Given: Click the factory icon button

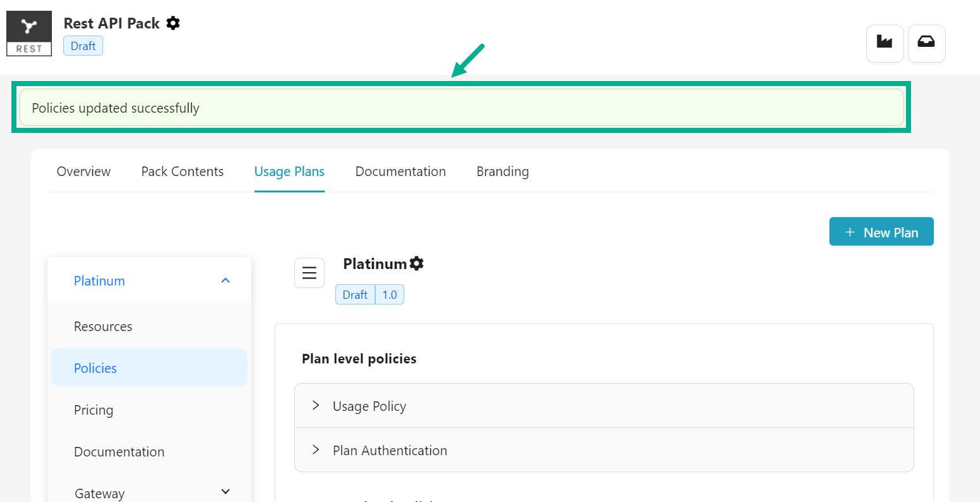Looking at the screenshot, I should [x=884, y=43].
